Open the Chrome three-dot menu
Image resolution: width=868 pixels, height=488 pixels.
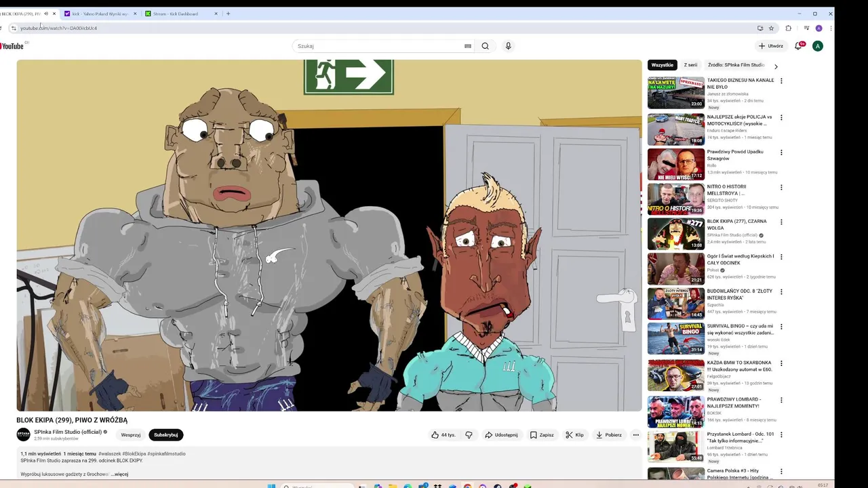tap(830, 28)
